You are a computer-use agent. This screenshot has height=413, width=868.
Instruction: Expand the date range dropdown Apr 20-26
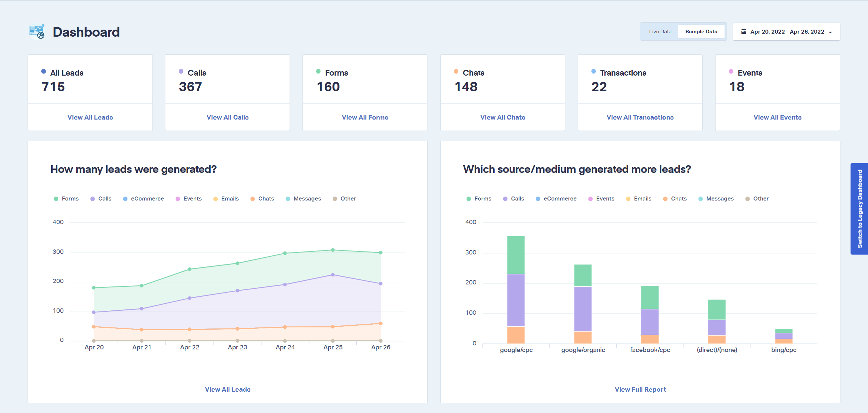(787, 32)
